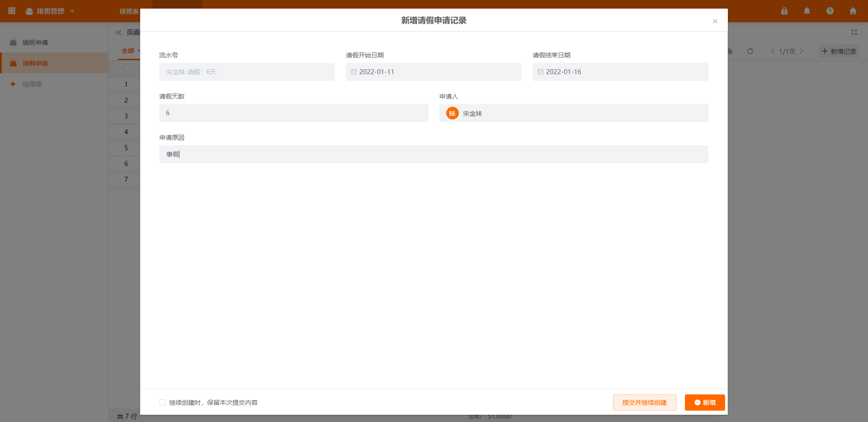Click the start date calendar icon

coord(354,72)
